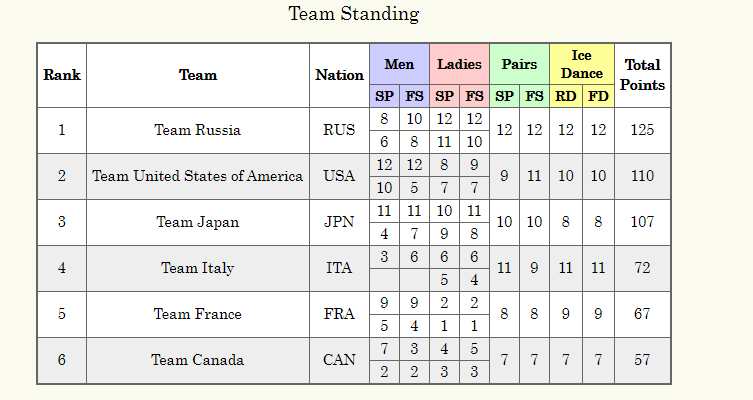Click the pink Ladies header cell

pyautogui.click(x=459, y=64)
